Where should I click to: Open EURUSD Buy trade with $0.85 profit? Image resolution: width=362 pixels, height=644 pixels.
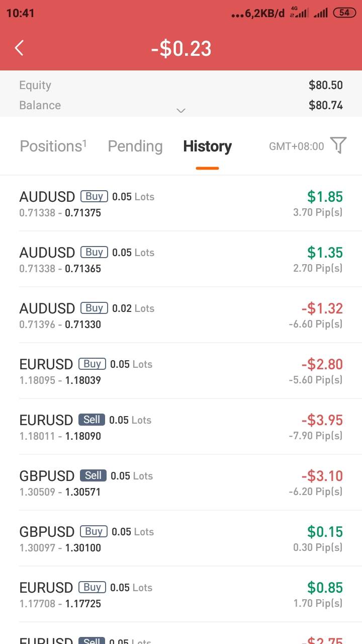(x=181, y=595)
